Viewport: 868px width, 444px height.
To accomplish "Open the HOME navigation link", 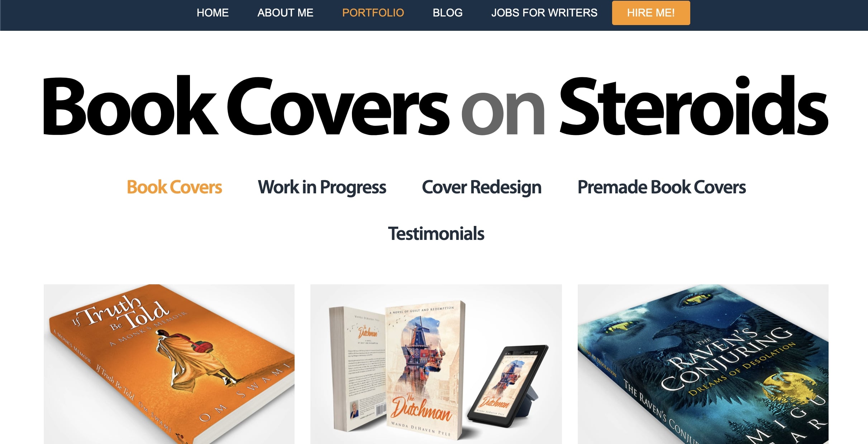I will [213, 13].
